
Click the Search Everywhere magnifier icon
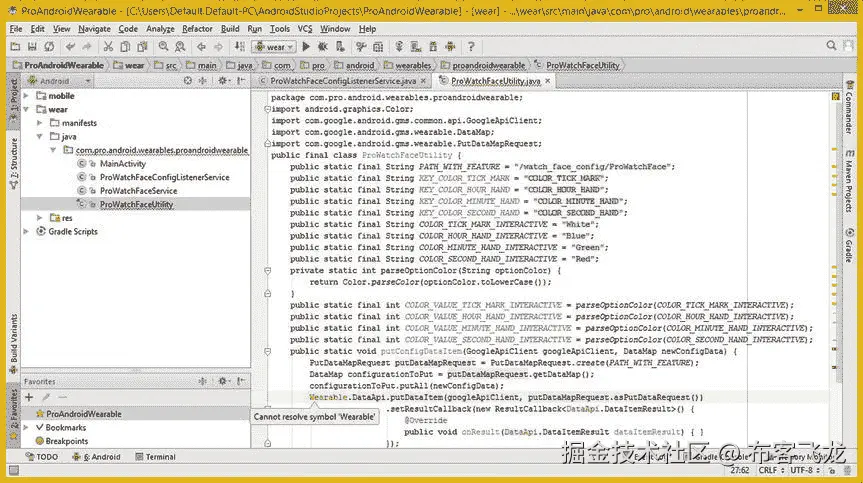click(x=831, y=46)
